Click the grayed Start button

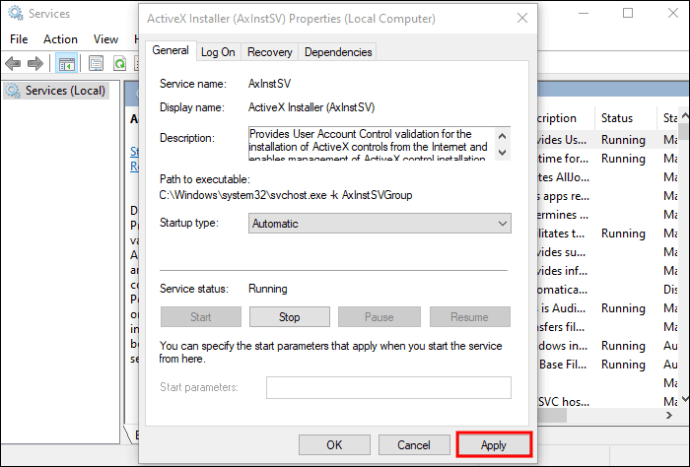click(x=201, y=317)
